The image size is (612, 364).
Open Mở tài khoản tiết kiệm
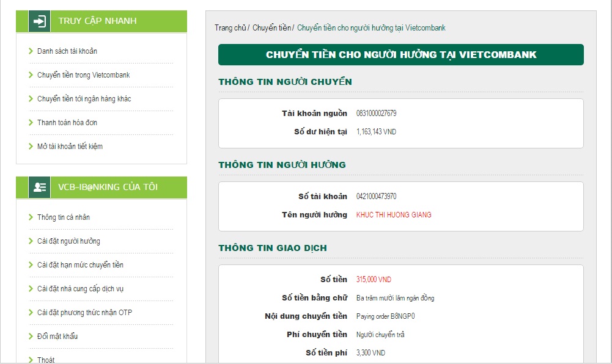(x=70, y=146)
